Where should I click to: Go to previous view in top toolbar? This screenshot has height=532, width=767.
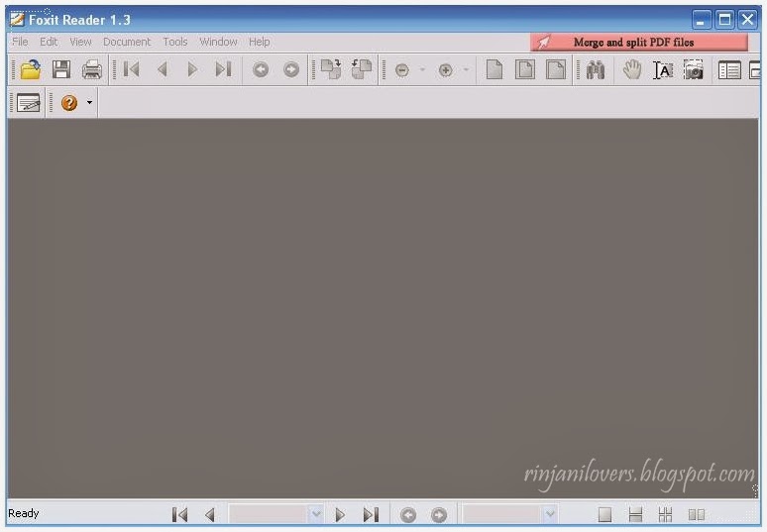[261, 70]
